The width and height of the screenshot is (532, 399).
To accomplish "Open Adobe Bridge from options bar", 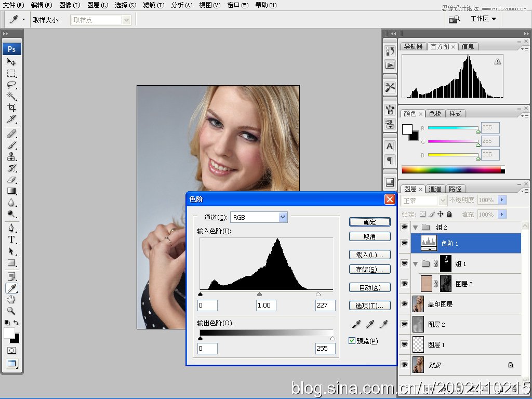I will pos(454,19).
